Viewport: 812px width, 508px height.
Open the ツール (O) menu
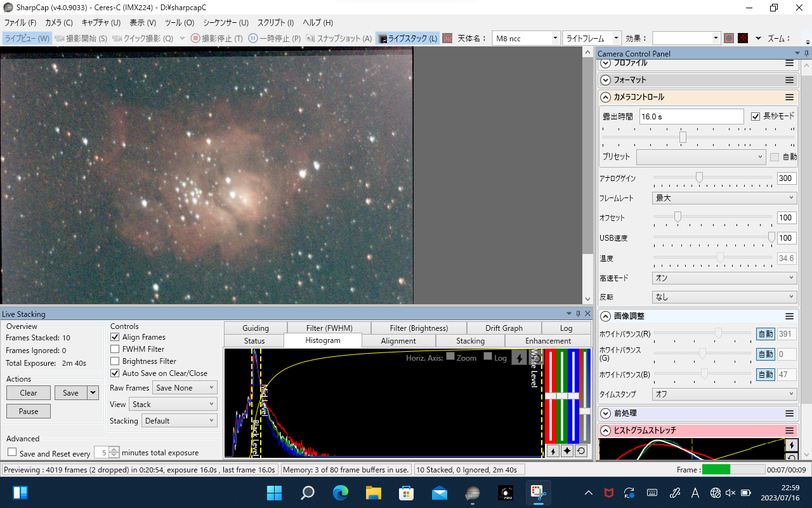180,22
